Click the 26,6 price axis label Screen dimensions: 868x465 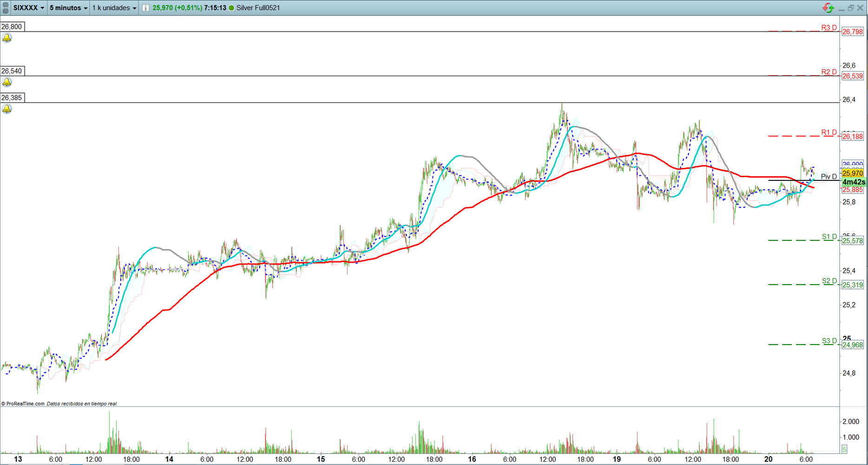tap(849, 66)
